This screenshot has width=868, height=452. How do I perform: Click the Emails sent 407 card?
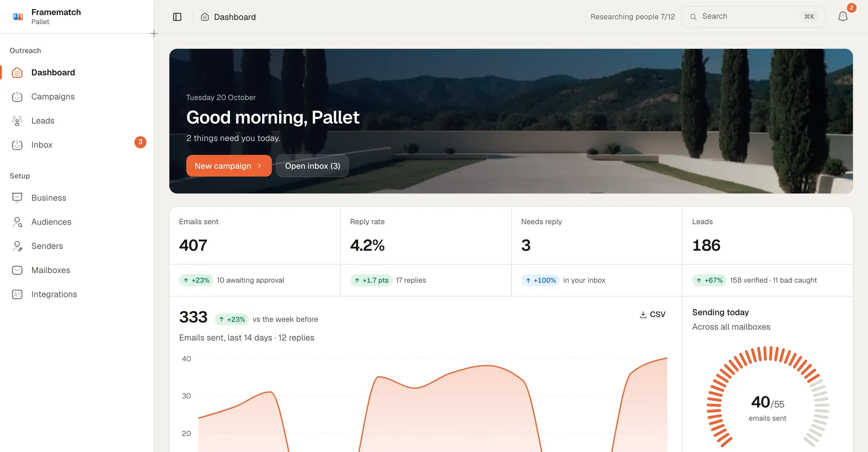(x=255, y=235)
